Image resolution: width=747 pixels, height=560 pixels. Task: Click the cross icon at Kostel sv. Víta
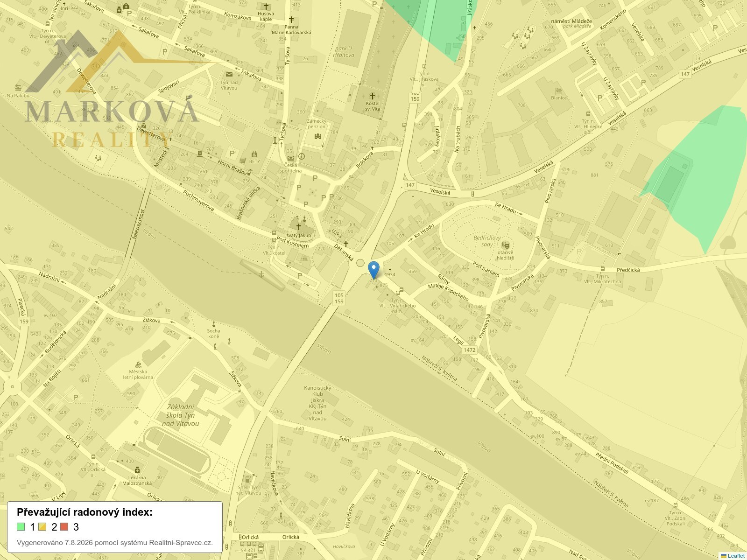pyautogui.click(x=373, y=96)
